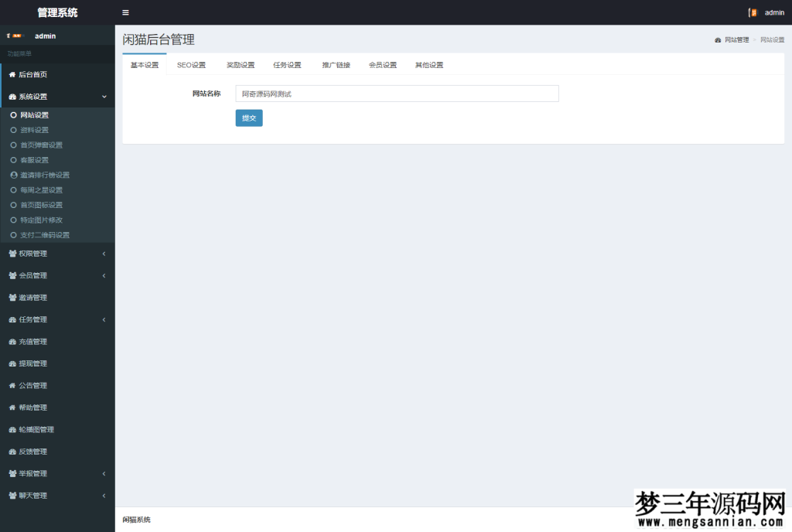Expand the 会员管理 member management menu
792x532 pixels.
coord(31,275)
